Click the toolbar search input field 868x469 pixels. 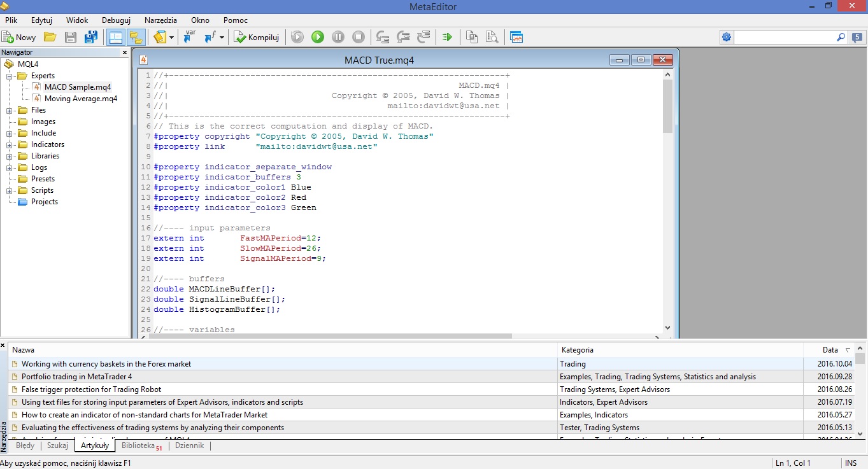785,38
